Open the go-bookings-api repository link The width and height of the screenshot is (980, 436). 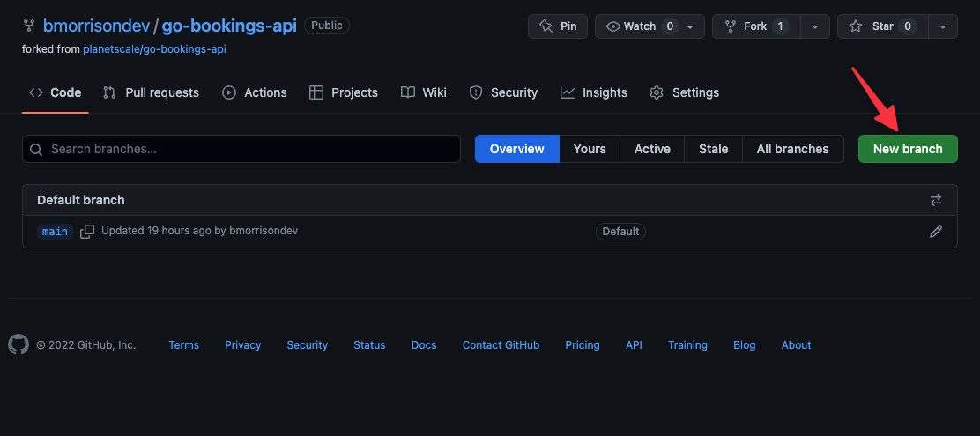tap(229, 26)
